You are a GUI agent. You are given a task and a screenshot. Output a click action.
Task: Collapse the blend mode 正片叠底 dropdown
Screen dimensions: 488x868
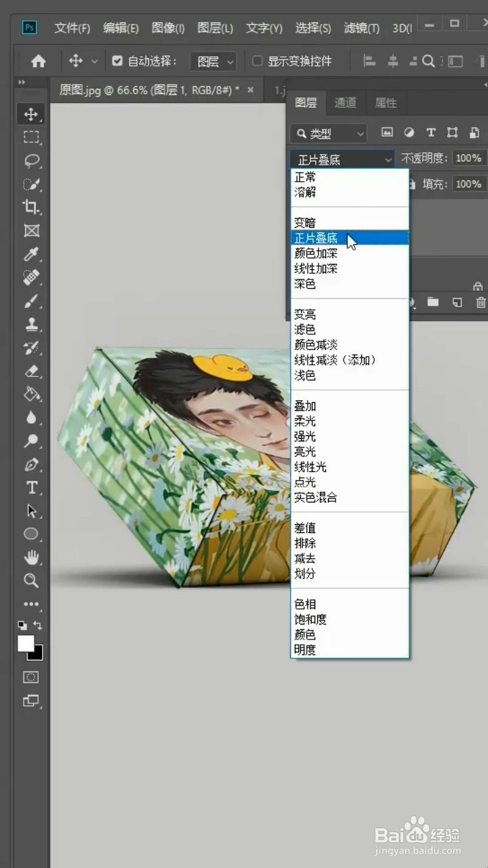(x=342, y=159)
